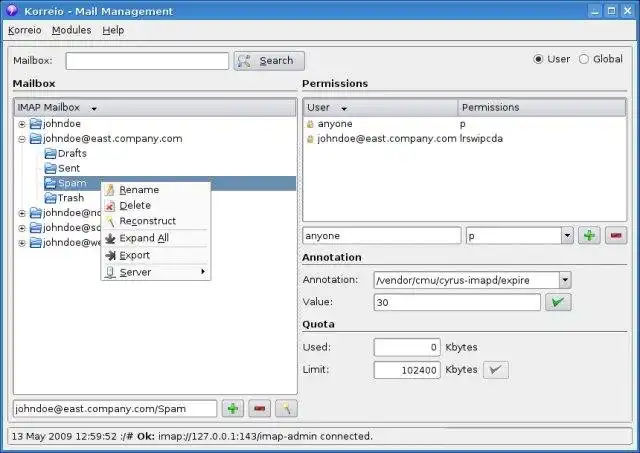Screen dimensions: 640x453
Task: Apply quota limit with grey checkmark button
Action: click(x=496, y=370)
